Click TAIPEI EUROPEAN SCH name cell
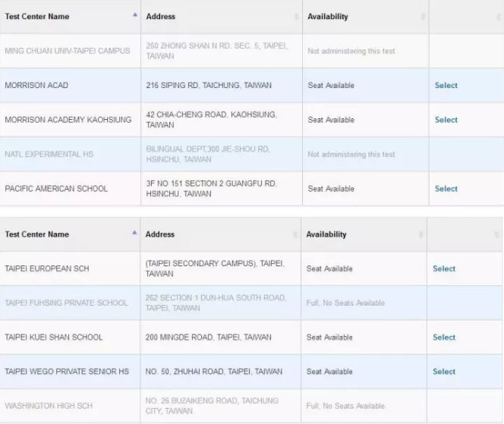Image resolution: width=504 pixels, height=424 pixels. point(47,269)
